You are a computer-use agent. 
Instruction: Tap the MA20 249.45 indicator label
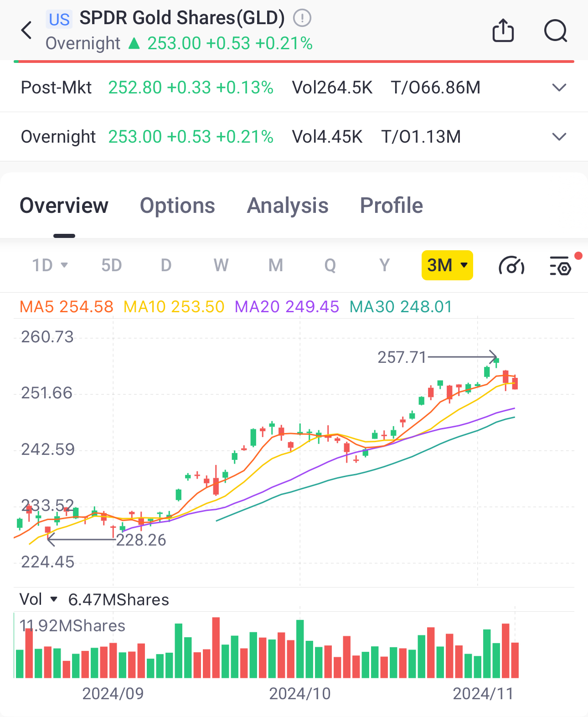(287, 307)
